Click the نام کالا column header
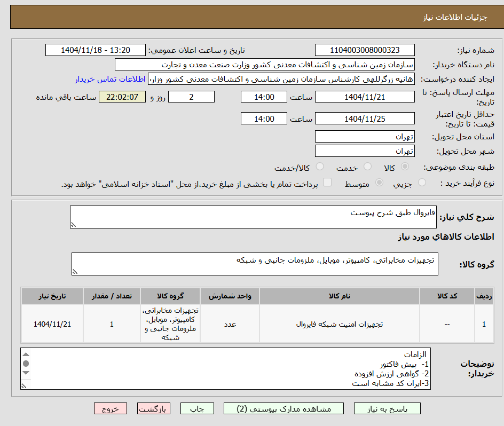The width and height of the screenshot is (504, 426). click(x=340, y=296)
